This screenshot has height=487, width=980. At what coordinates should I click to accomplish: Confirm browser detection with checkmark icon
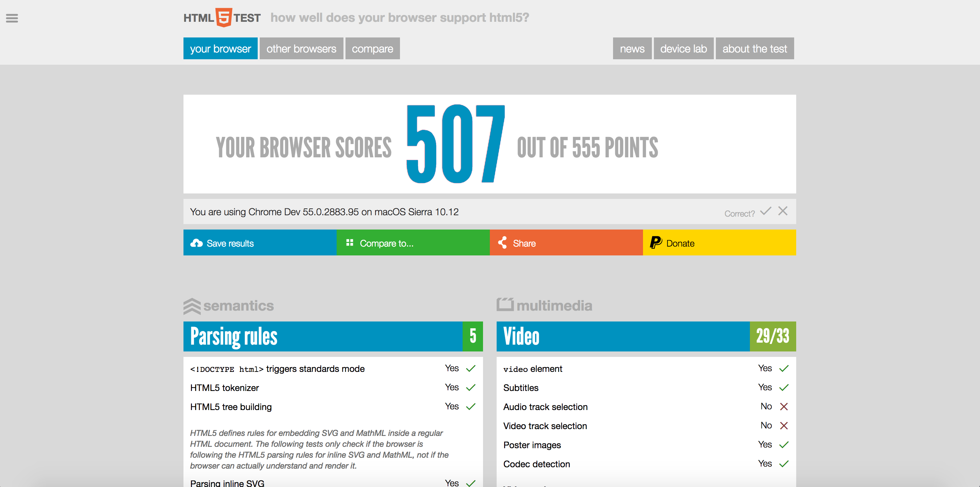766,211
